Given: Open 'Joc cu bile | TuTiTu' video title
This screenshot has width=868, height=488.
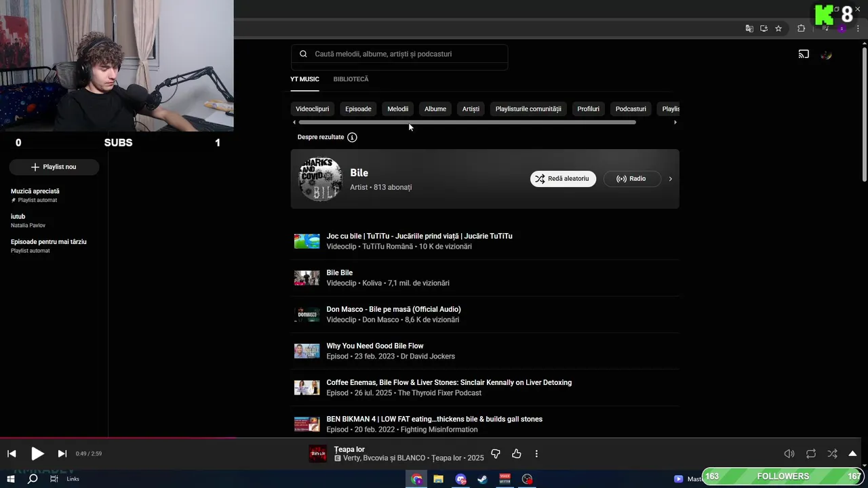Looking at the screenshot, I should (419, 237).
